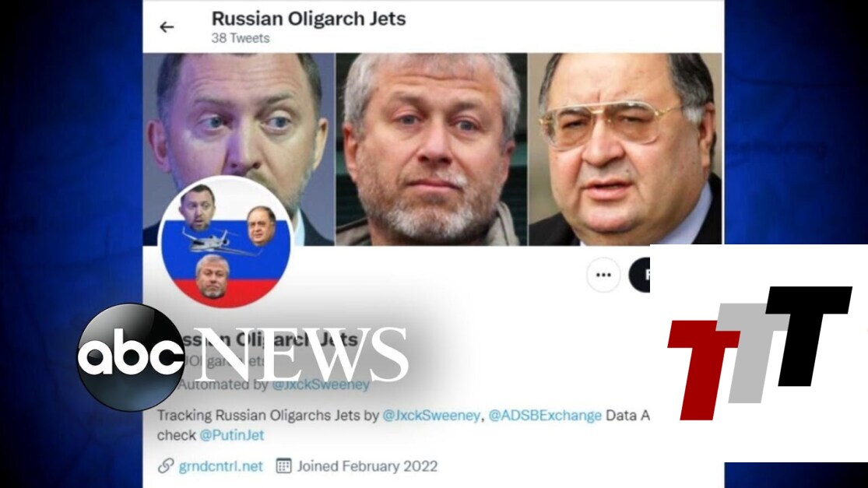Open @JxckSweeney in the Tracking bio line
This screenshot has height=488, width=868.
[x=431, y=416]
